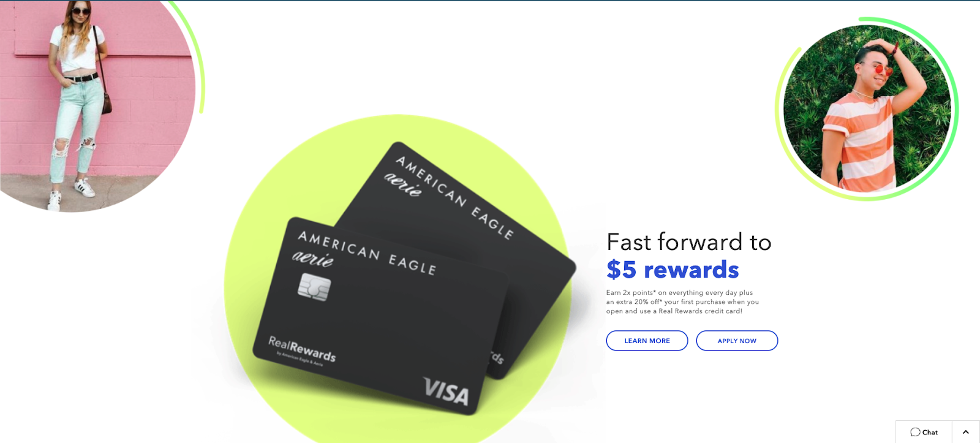Viewport: 980px width, 443px height.
Task: Click AMERICAN EAGLE text on front card
Action: click(367, 252)
